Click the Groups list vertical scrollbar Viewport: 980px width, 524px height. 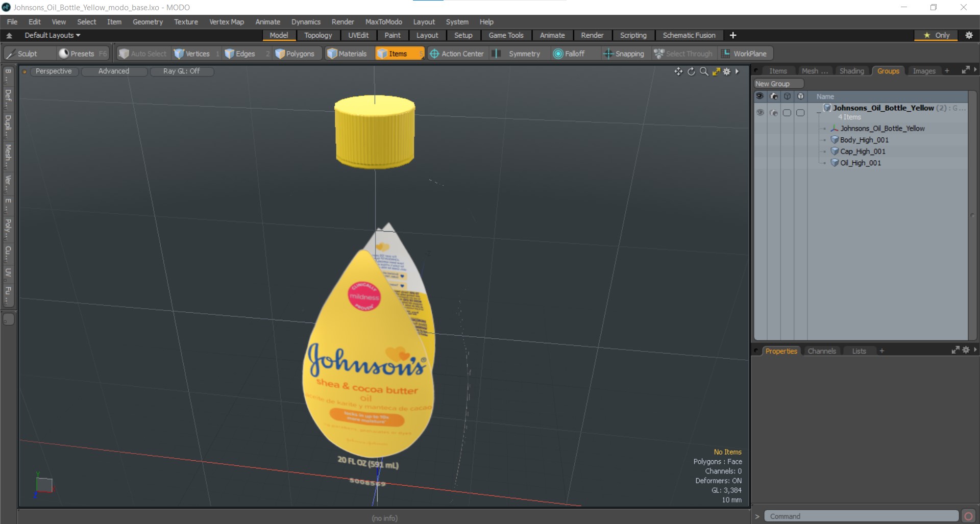point(972,215)
